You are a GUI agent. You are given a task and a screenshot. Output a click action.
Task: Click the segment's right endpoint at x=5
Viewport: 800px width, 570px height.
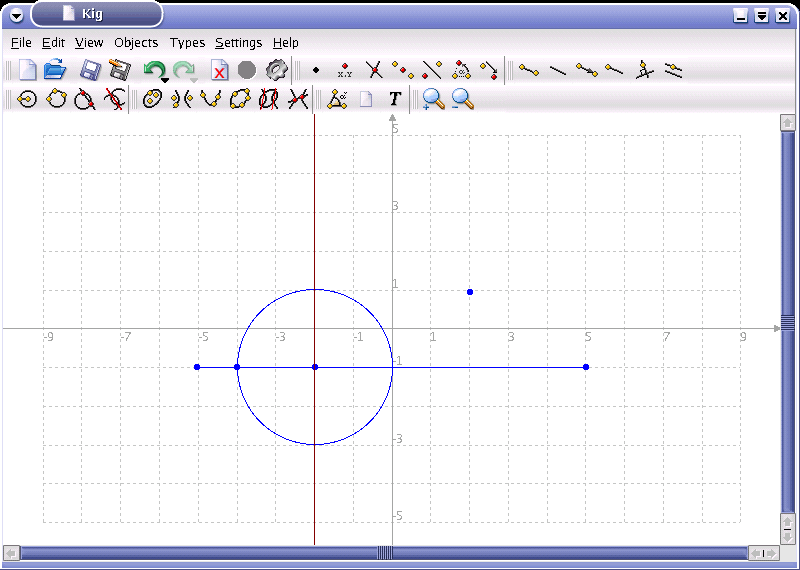586,367
